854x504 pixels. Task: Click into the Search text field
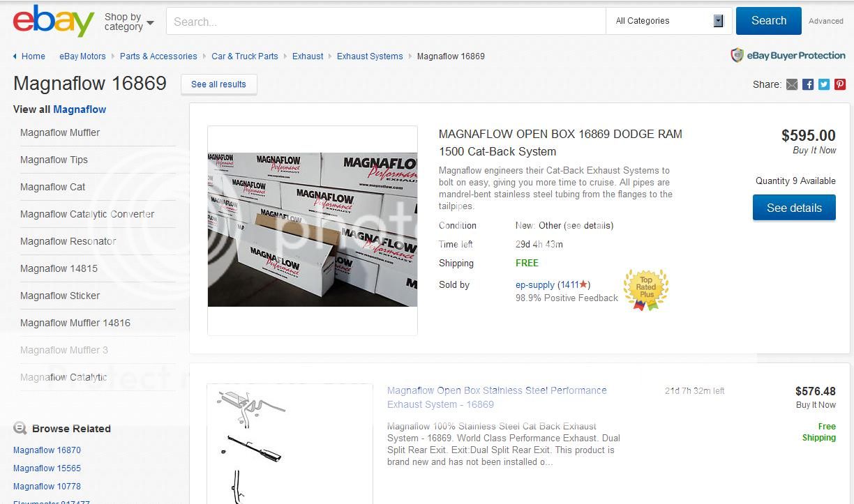tap(386, 22)
